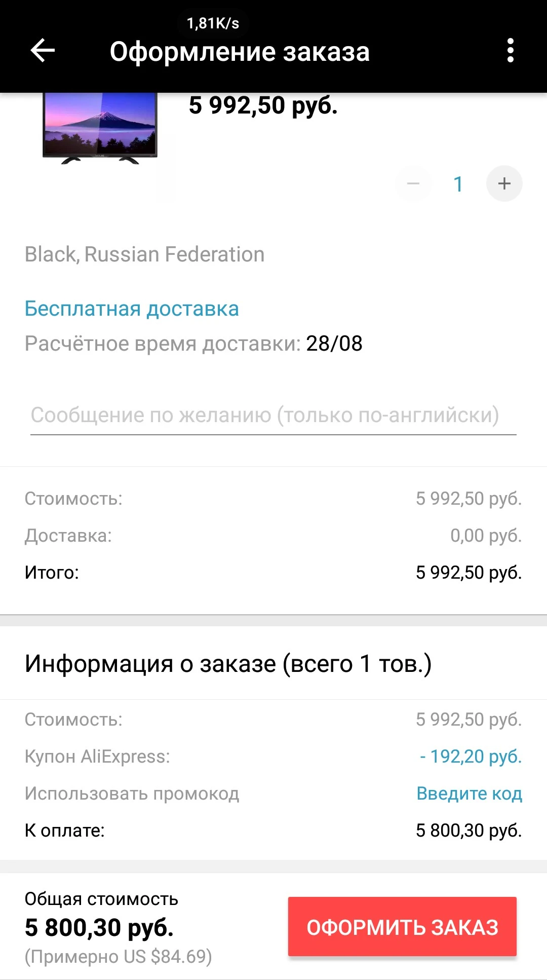Tap the Общая стоимость total amount
Screen dimensions: 547x980
click(99, 927)
